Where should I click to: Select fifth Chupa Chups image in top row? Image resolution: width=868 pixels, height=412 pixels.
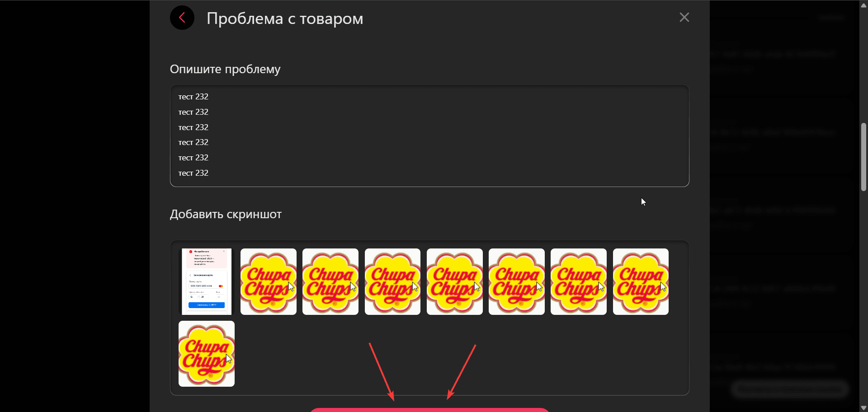(517, 281)
